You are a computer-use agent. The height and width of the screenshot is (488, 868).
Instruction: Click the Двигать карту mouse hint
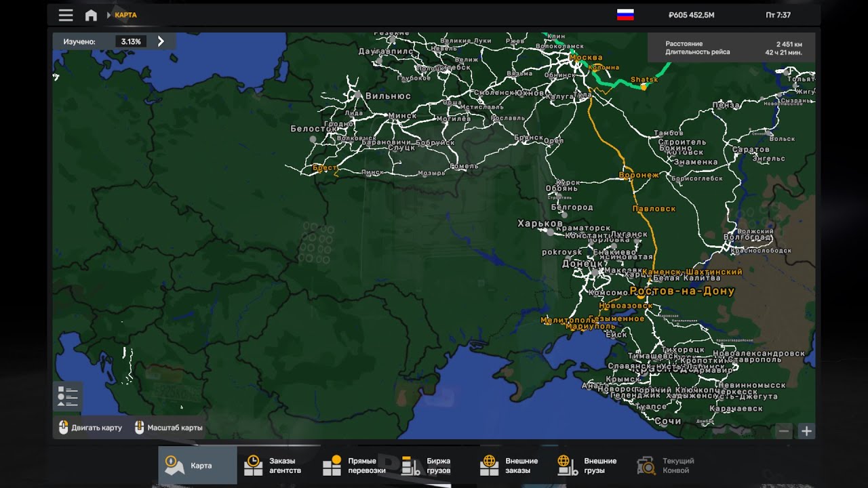tap(90, 428)
